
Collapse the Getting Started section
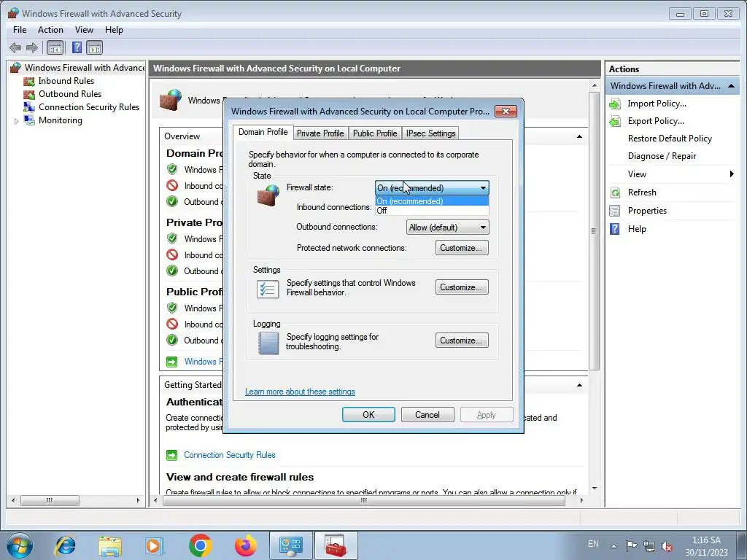(x=579, y=385)
